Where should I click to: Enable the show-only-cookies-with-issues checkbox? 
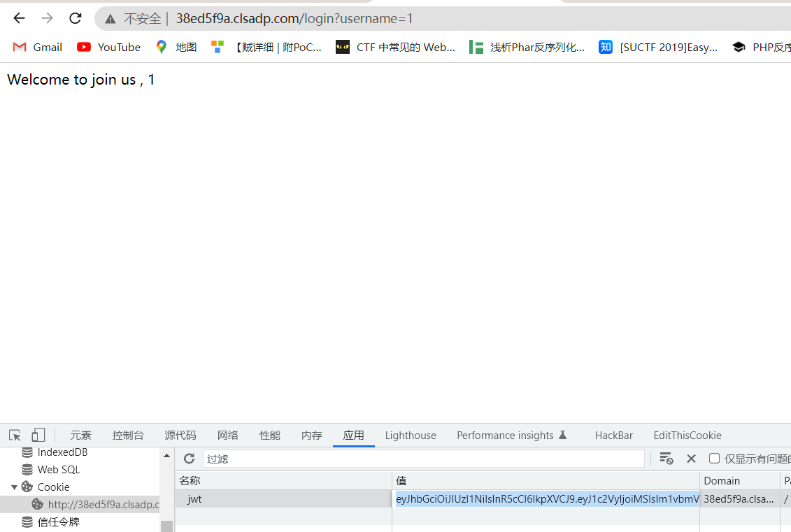pyautogui.click(x=714, y=459)
